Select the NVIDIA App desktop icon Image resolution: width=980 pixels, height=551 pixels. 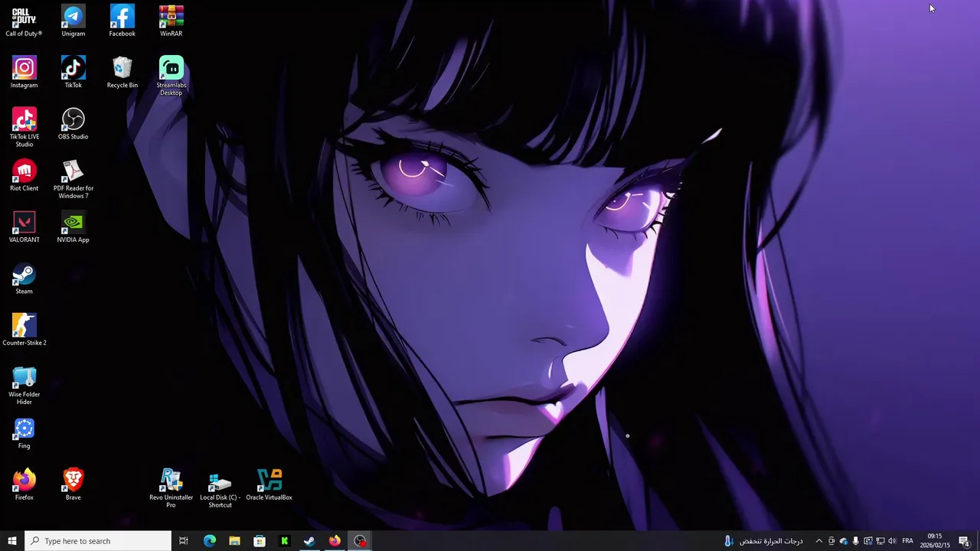(x=73, y=227)
